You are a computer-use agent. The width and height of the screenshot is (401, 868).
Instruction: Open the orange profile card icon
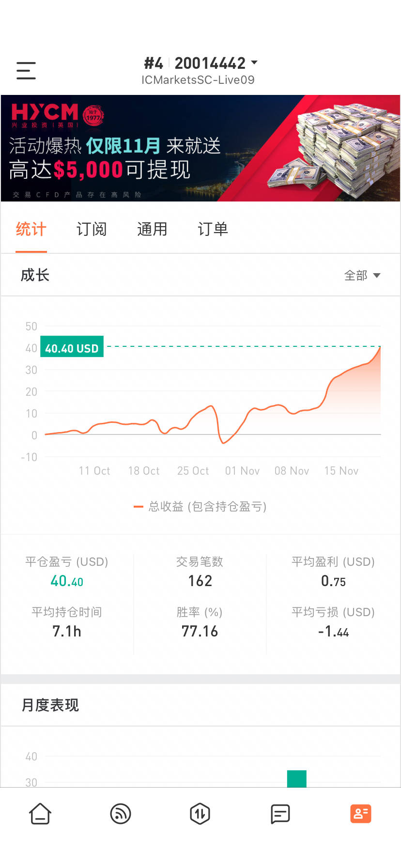tap(361, 814)
